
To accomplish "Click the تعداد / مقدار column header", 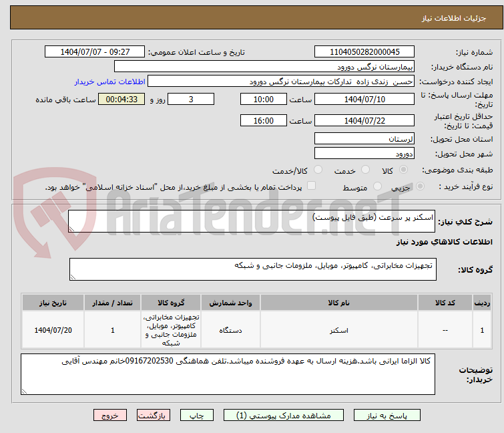I will [x=113, y=303].
